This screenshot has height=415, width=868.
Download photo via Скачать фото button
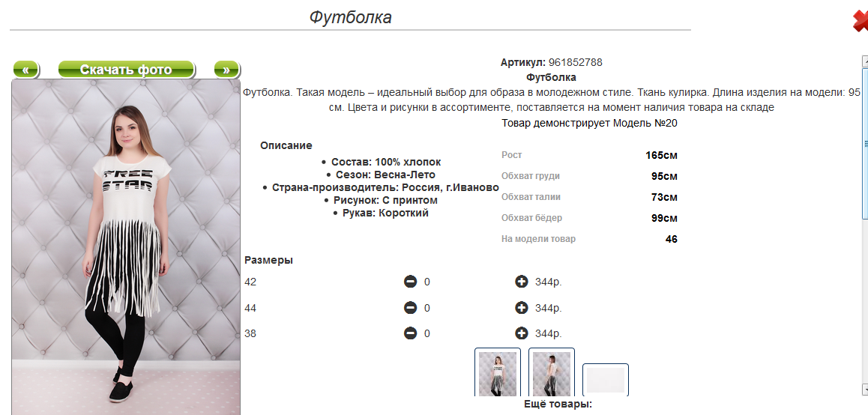coord(126,70)
